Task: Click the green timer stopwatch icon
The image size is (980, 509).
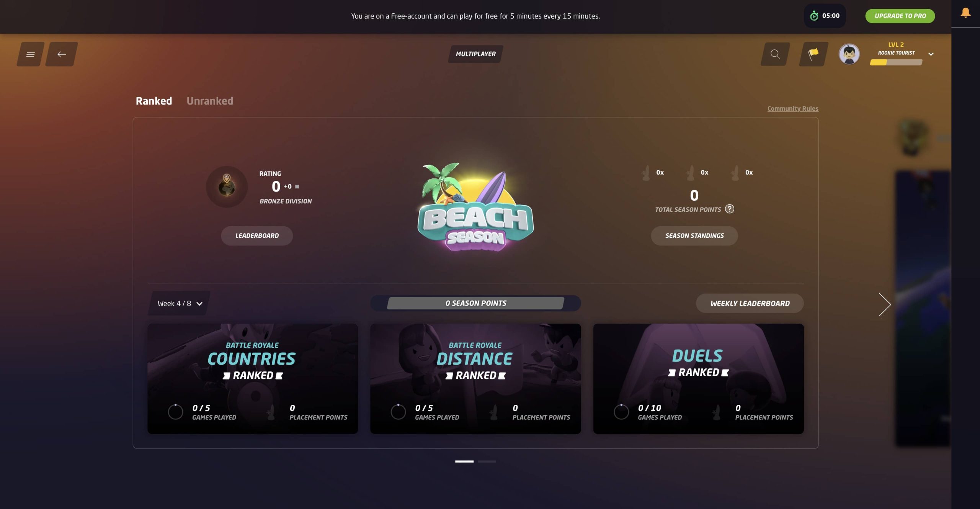Action: [814, 16]
